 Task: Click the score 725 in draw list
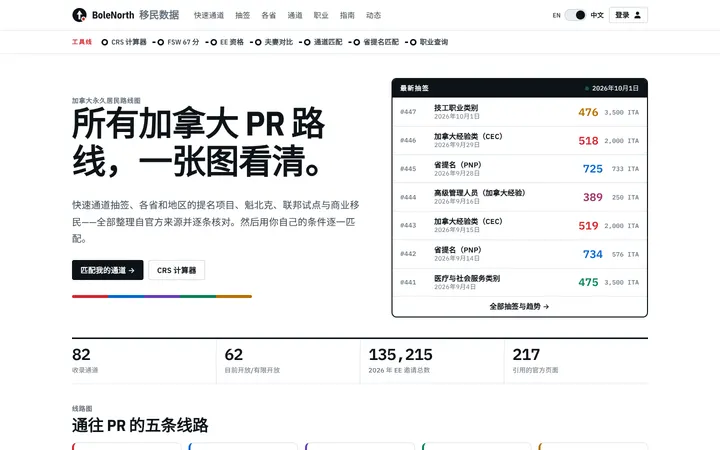coord(593,169)
